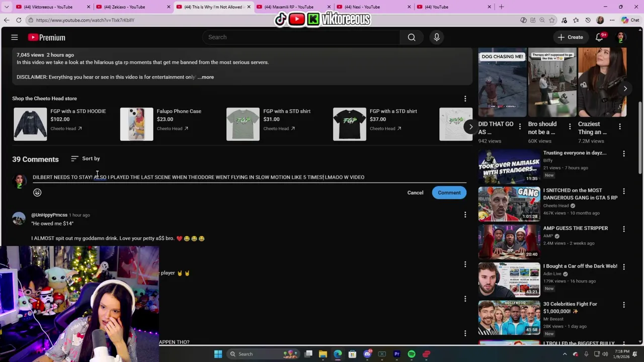Open options for the I SNITCHED video

623,191
